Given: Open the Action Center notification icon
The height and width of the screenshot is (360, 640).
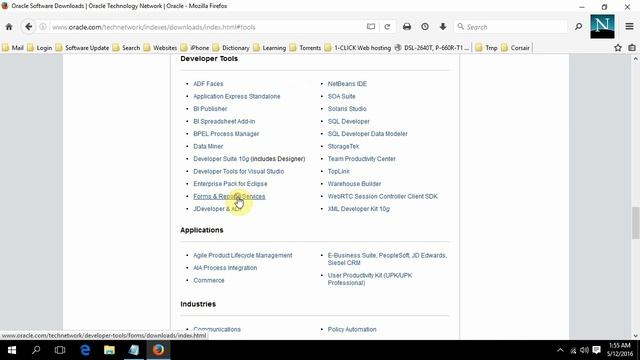Looking at the screenshot, I should click(596, 350).
